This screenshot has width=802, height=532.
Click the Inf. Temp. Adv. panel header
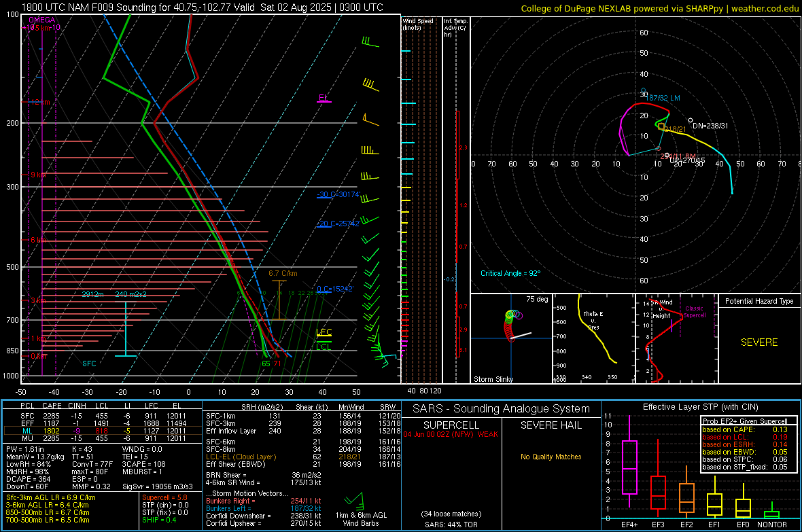[455, 28]
